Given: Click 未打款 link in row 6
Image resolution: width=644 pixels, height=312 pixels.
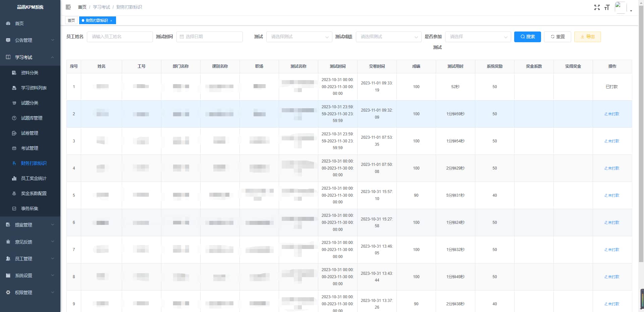Looking at the screenshot, I should [612, 223].
